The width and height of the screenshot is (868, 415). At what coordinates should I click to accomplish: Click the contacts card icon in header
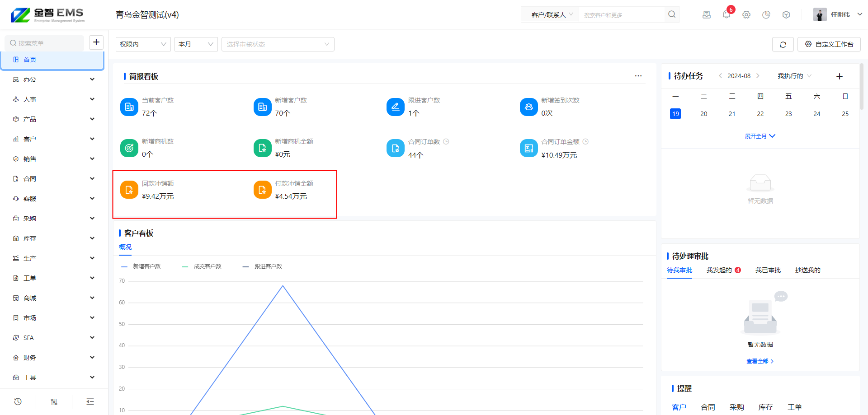tap(707, 14)
